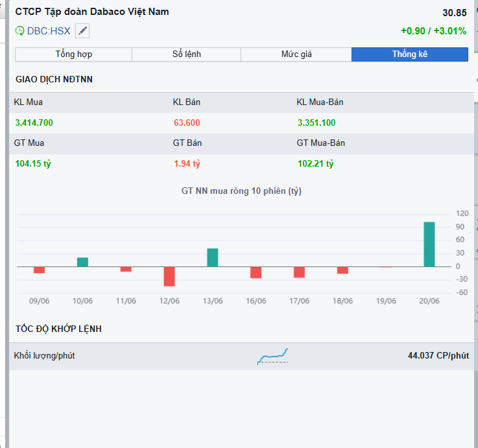This screenshot has width=478, height=448.
Task: Click the GT Bán column header
Action: (x=187, y=143)
